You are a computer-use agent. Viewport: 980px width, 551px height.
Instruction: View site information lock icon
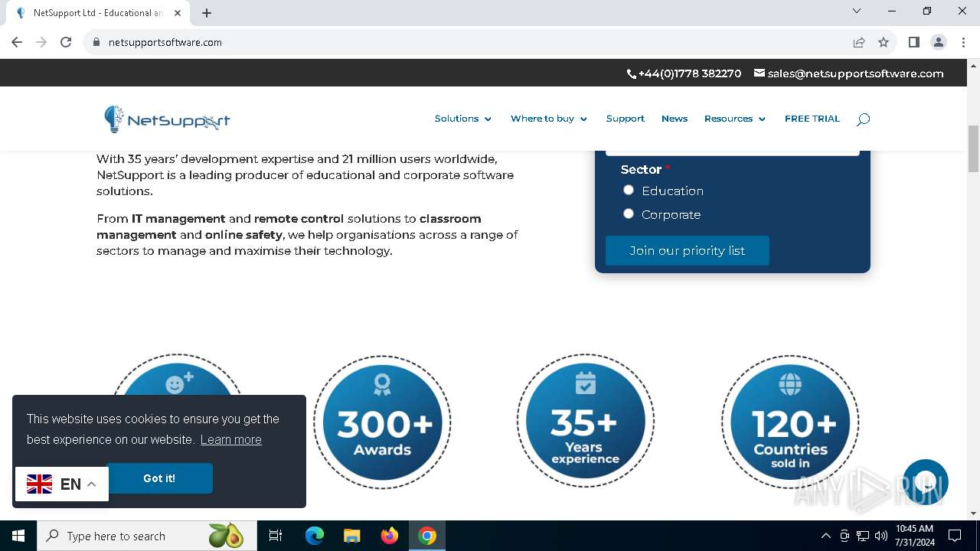(96, 42)
